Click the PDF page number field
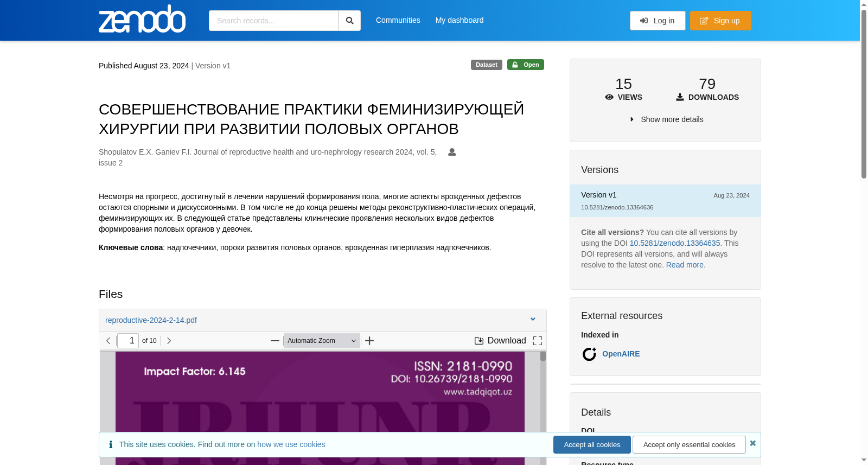868x465 pixels. [128, 341]
